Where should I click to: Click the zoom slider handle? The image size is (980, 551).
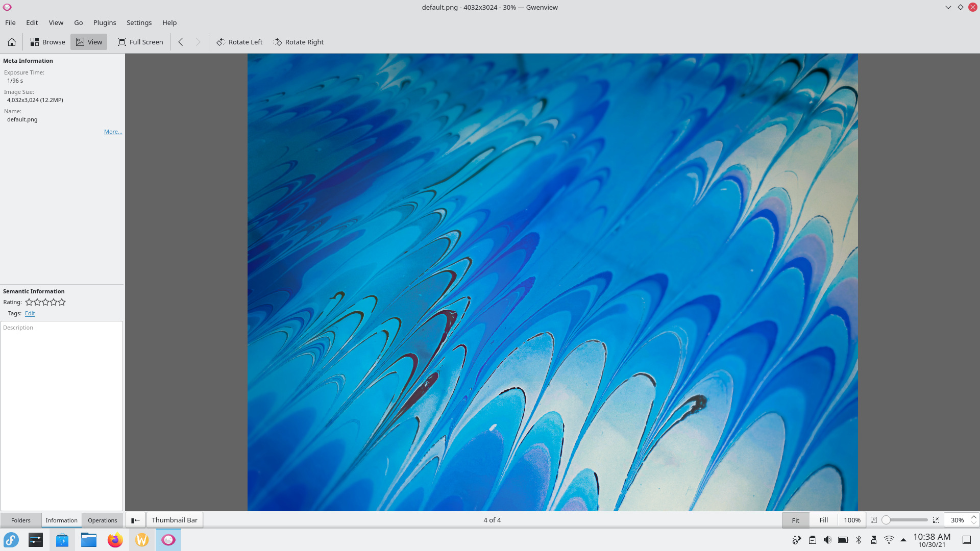[x=886, y=520]
